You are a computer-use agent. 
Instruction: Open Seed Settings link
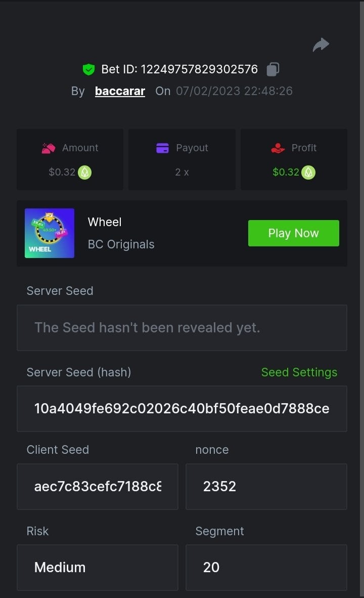click(299, 372)
